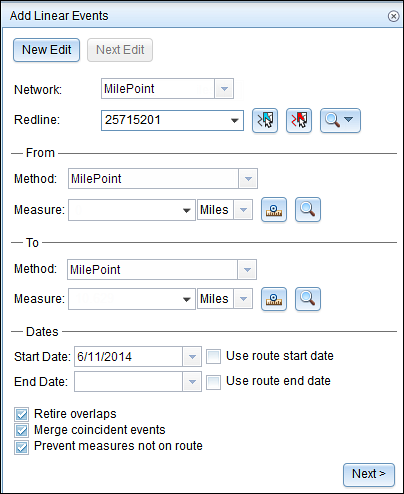Close the Add Linear Events panel
The height and width of the screenshot is (494, 404).
pyautogui.click(x=393, y=16)
